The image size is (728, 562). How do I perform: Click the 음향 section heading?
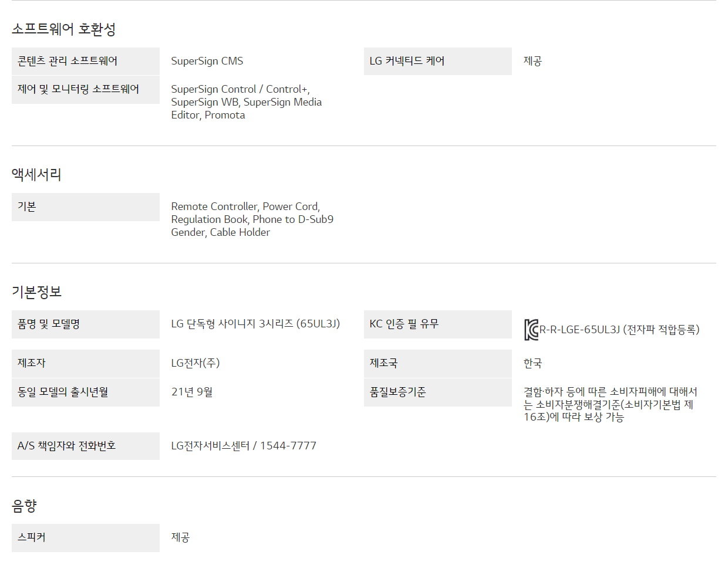(24, 506)
